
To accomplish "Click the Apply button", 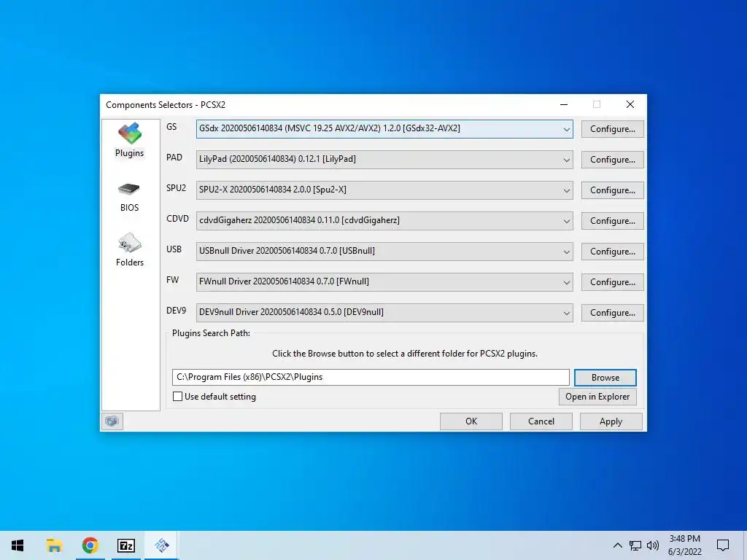I will pos(611,421).
